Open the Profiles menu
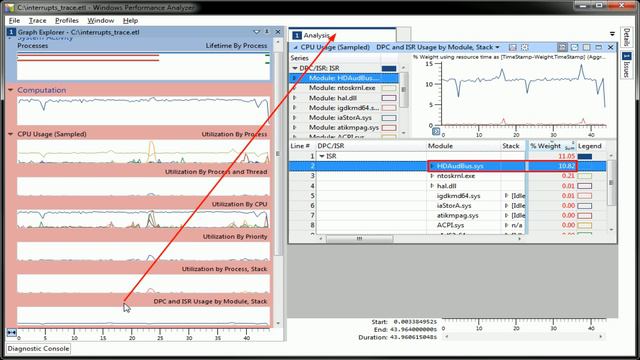Viewport: 640px width, 360px height. click(x=67, y=20)
